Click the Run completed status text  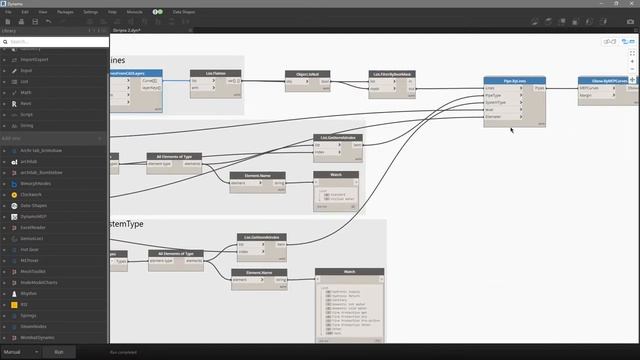123,352
